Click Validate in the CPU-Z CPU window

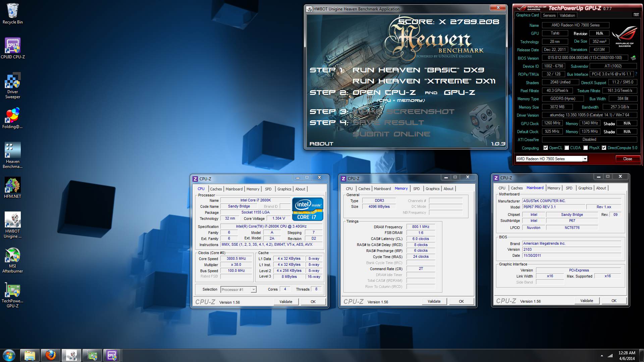[286, 302]
